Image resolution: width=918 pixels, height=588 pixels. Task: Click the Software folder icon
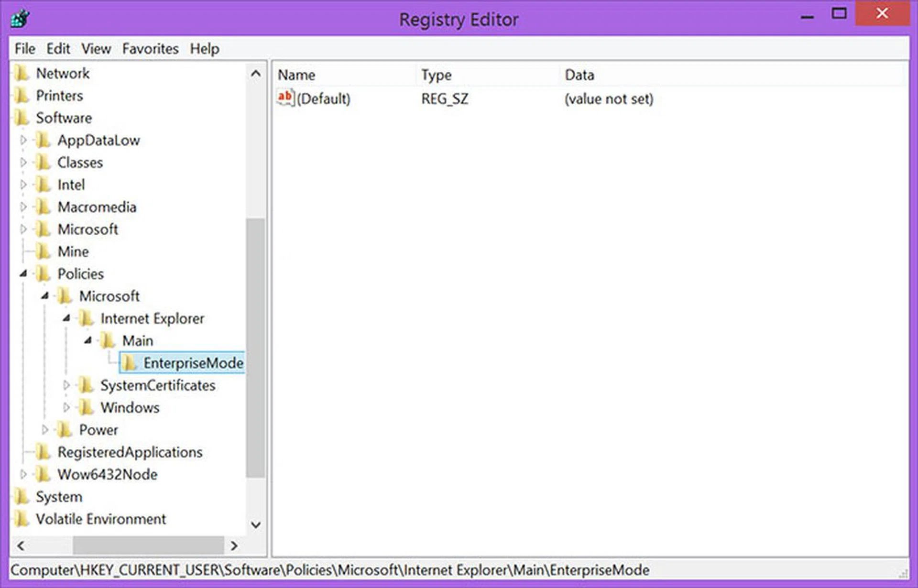tap(22, 118)
